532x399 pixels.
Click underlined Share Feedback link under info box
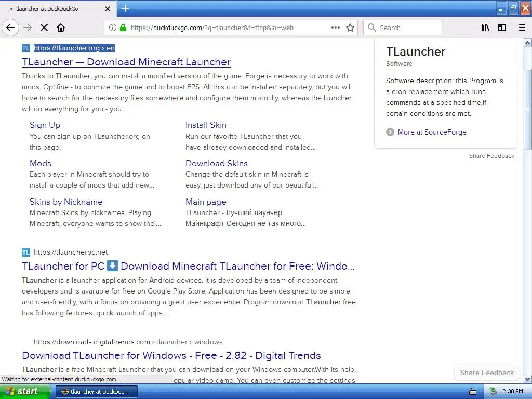(491, 156)
